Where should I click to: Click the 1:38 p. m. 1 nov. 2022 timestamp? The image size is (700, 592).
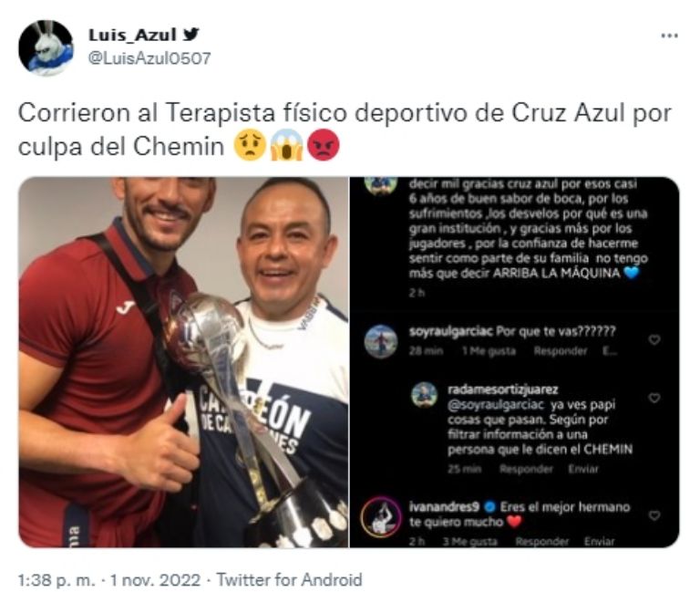[x=109, y=580]
